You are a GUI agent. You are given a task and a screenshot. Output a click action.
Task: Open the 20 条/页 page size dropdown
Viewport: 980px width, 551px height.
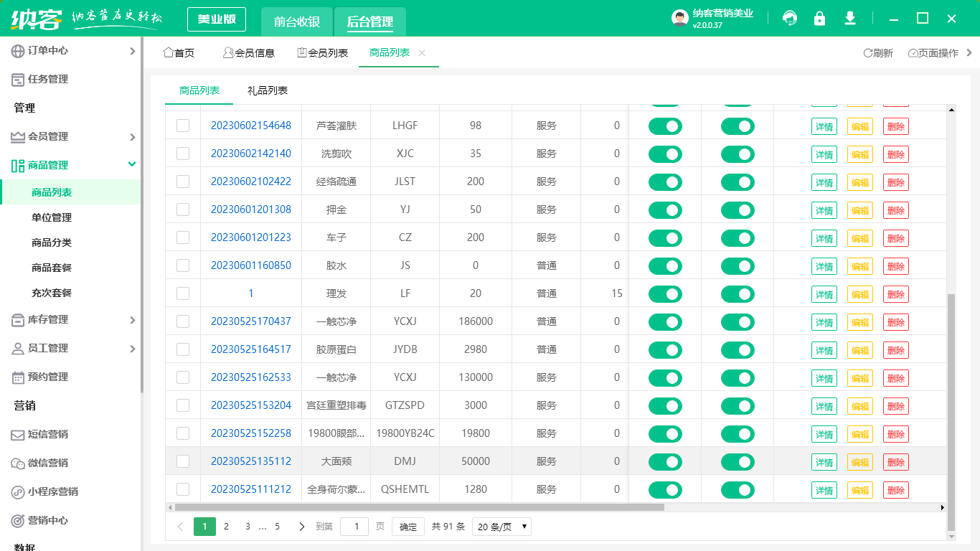click(501, 526)
